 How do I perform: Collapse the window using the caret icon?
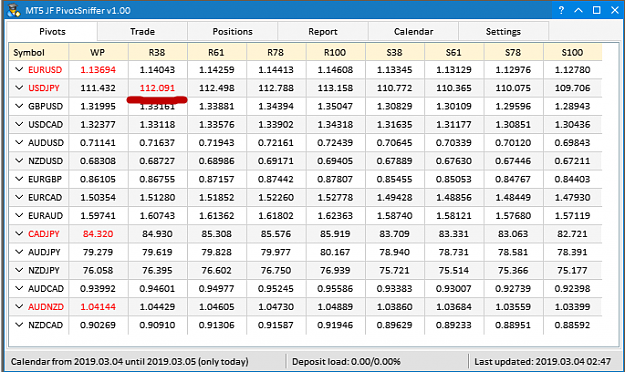point(578,10)
